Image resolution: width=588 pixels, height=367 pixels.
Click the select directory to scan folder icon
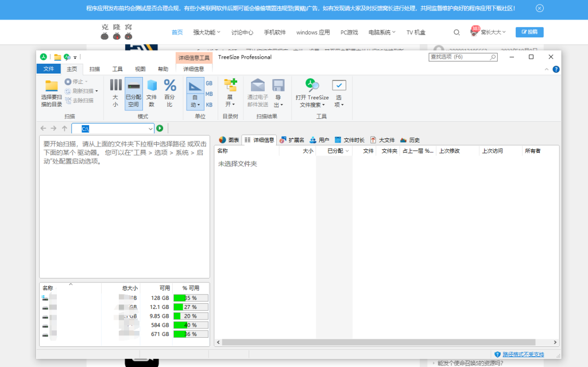tap(51, 86)
